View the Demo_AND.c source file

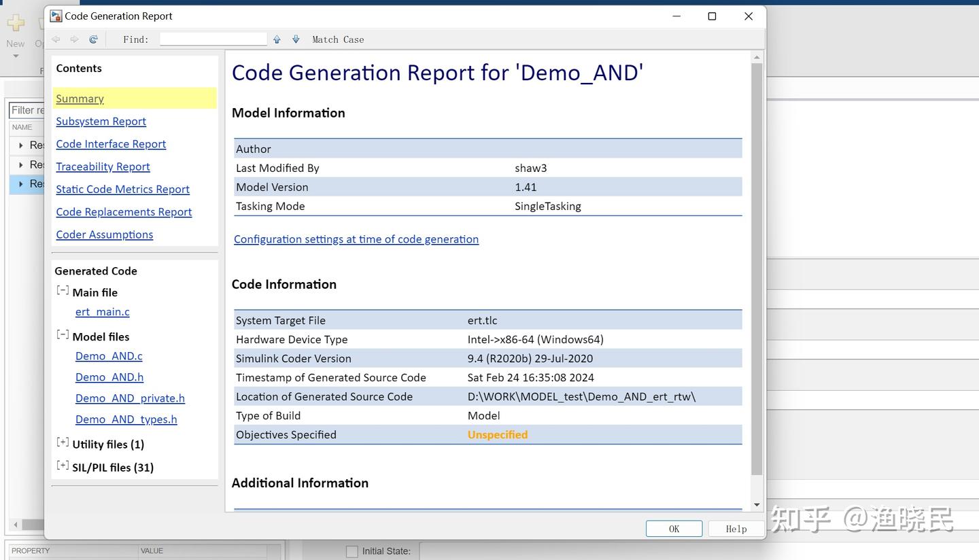[109, 356]
